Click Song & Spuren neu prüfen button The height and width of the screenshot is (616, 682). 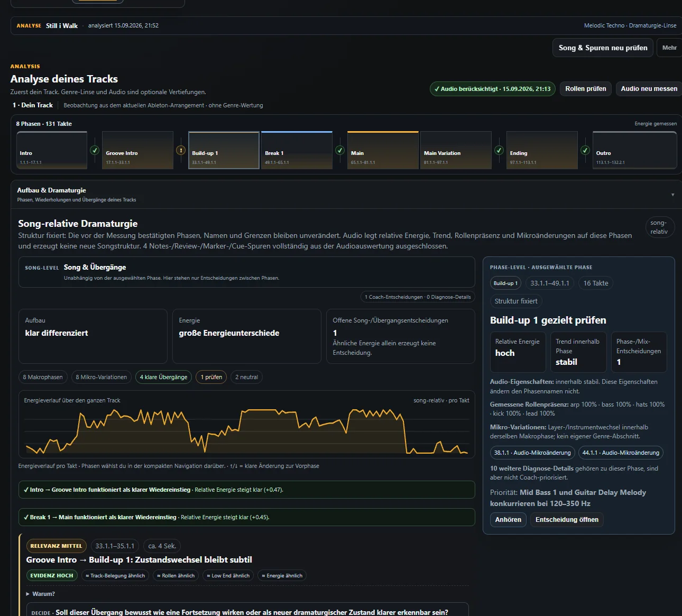click(603, 48)
